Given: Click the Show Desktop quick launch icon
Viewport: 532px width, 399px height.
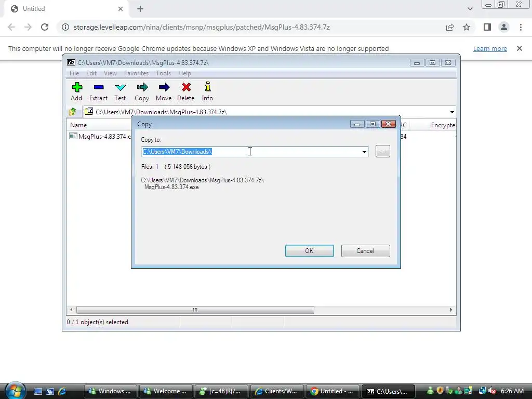Looking at the screenshot, I should coord(37,391).
